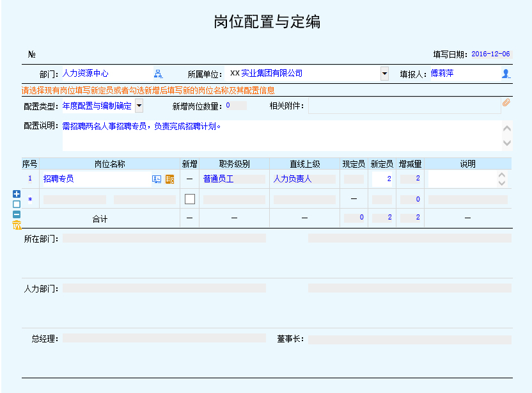Expand the 所属单位 dropdown arrow
This screenshot has width=532, height=393.
pyautogui.click(x=384, y=74)
